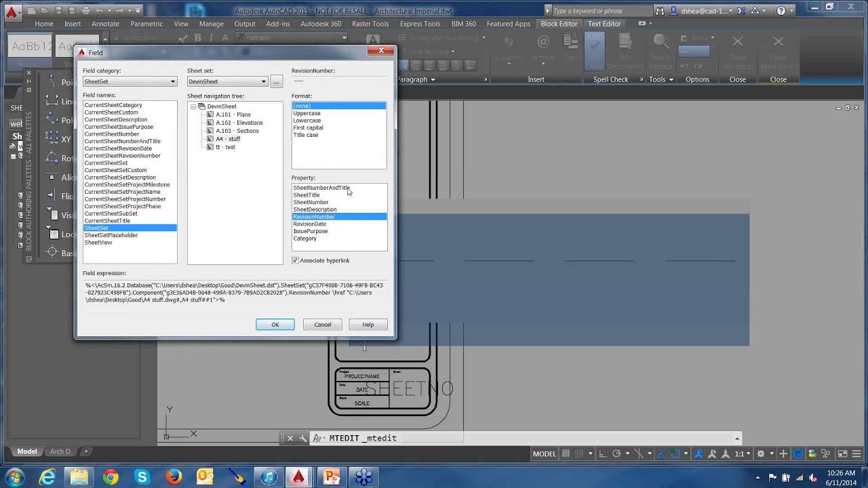Open the polar tracking dropdown arrow

tap(627, 453)
